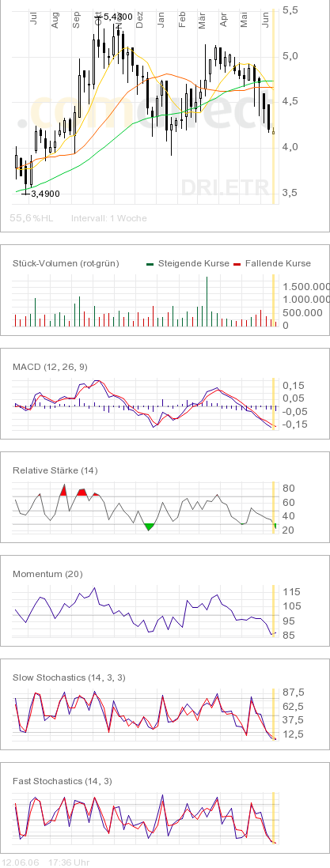Viewport: 330px width, 868px height.
Task: Select the high price label 5,4300
Action: coord(118,17)
